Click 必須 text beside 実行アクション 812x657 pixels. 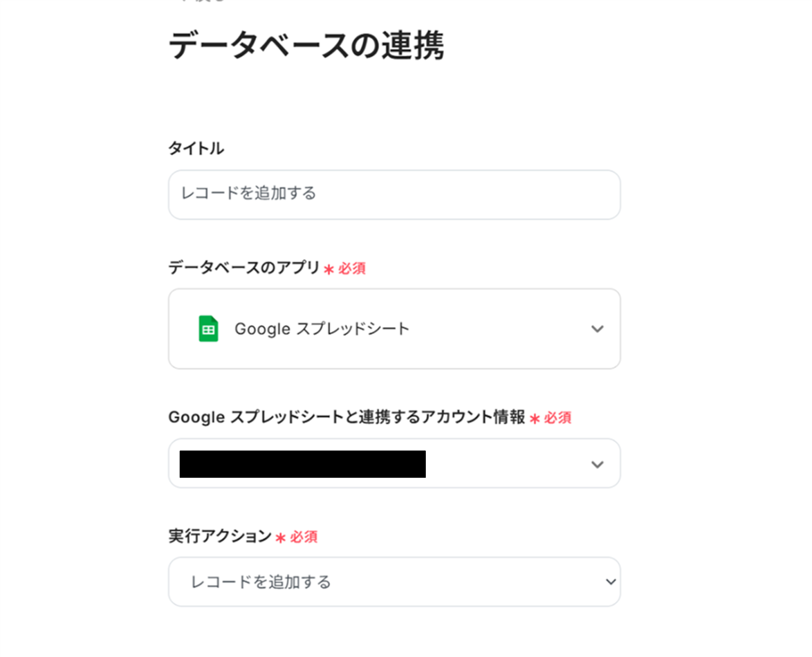tap(303, 537)
